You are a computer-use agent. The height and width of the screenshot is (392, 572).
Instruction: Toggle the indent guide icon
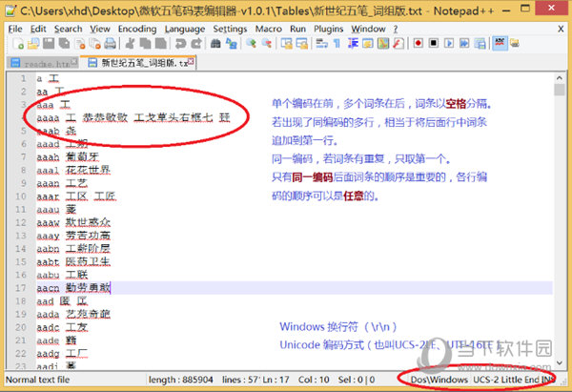pyautogui.click(x=353, y=44)
